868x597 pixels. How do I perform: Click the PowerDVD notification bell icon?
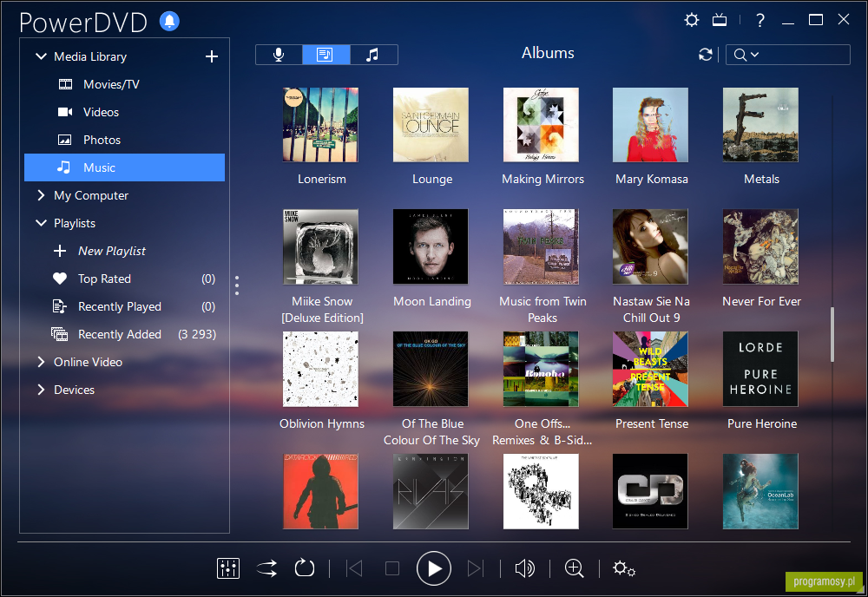pyautogui.click(x=169, y=22)
